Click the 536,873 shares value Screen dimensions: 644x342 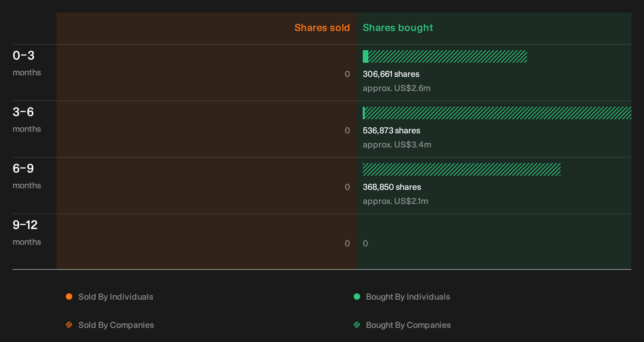click(x=391, y=131)
